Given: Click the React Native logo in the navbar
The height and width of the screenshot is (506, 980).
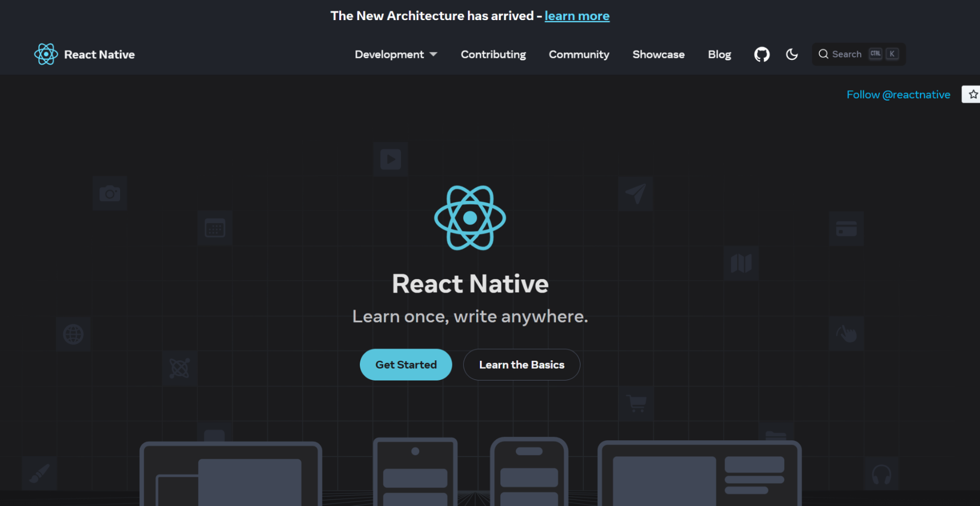Looking at the screenshot, I should click(x=84, y=54).
